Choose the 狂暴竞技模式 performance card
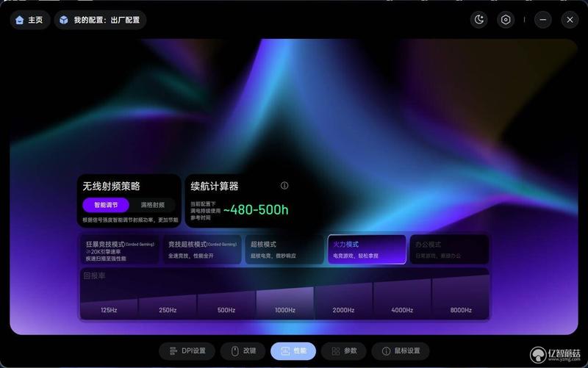This screenshot has height=368, width=588. [120, 250]
